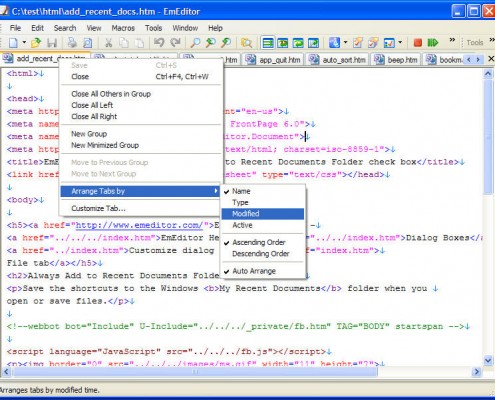Expand the toolbar overflow chevron left of Tools
The image size is (495, 400).
[452, 40]
